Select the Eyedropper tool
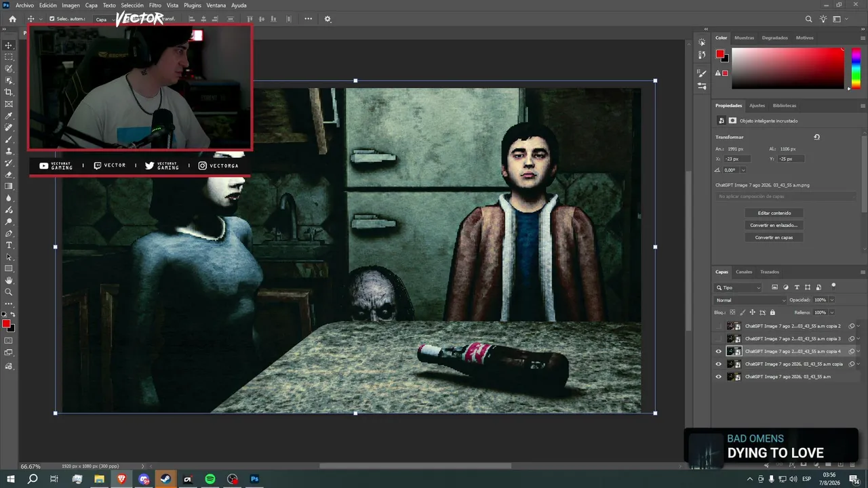 [x=9, y=116]
